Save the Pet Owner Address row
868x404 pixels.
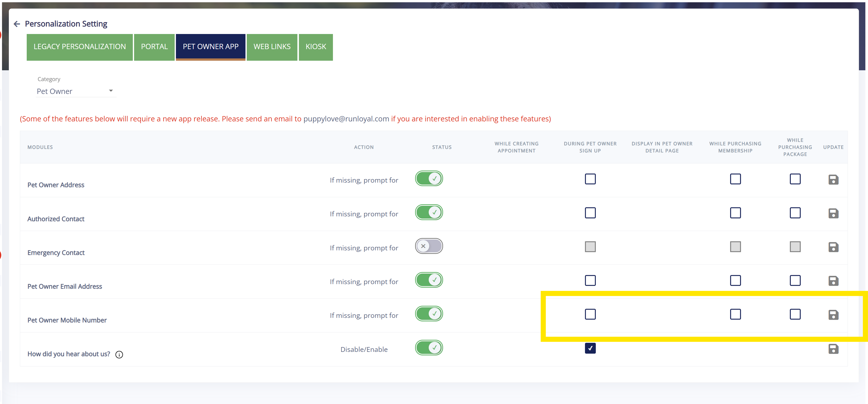(833, 179)
